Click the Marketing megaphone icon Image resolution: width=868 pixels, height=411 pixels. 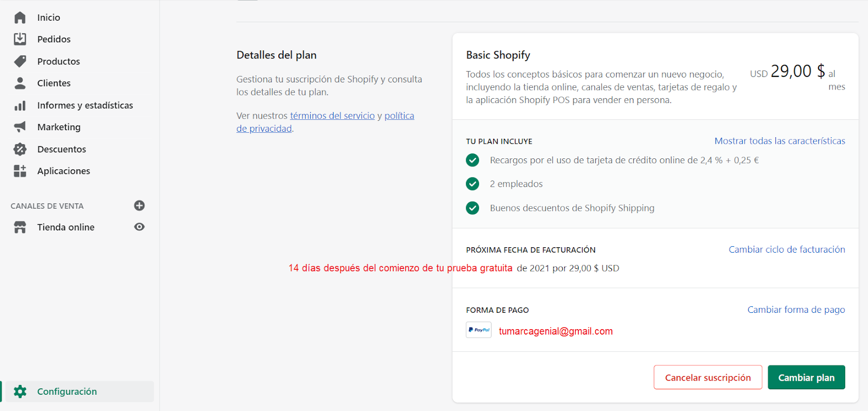pos(20,127)
